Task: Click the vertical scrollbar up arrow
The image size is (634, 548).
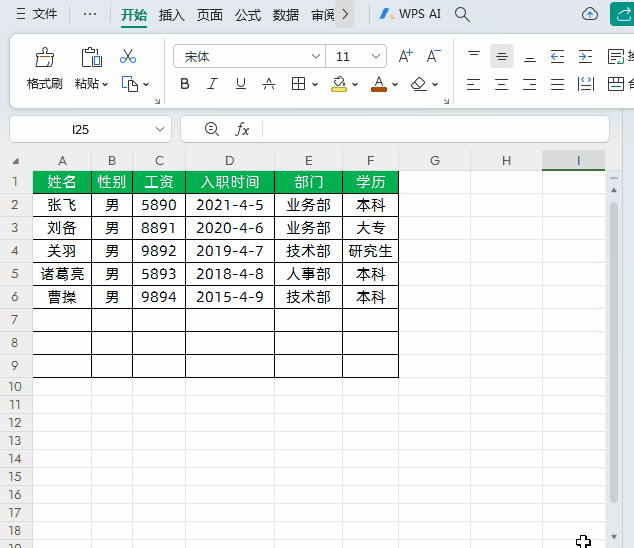Action: (x=614, y=190)
